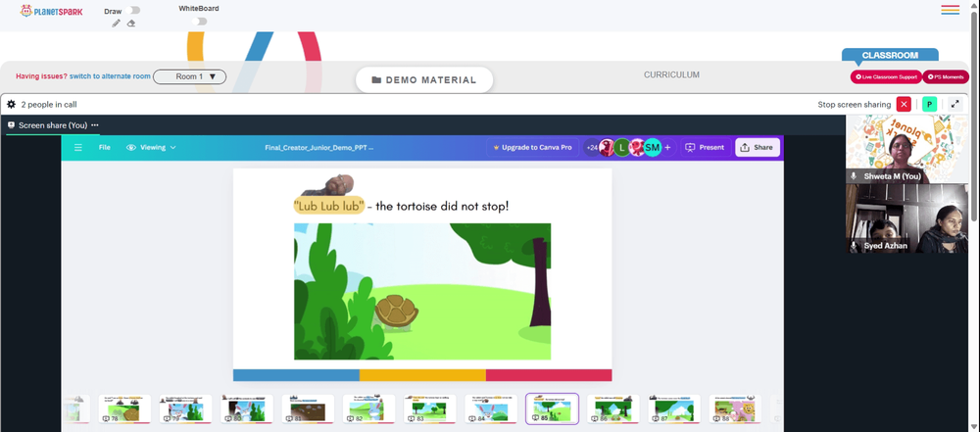Select slide thumbnail 87

tap(674, 408)
